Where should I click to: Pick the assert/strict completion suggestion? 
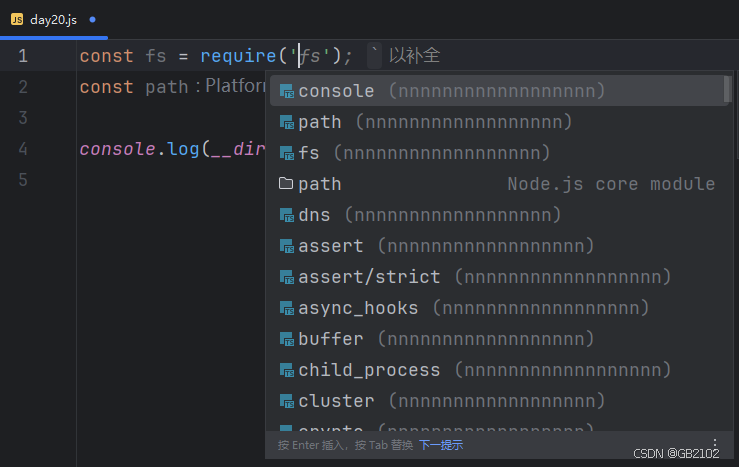coord(497,277)
